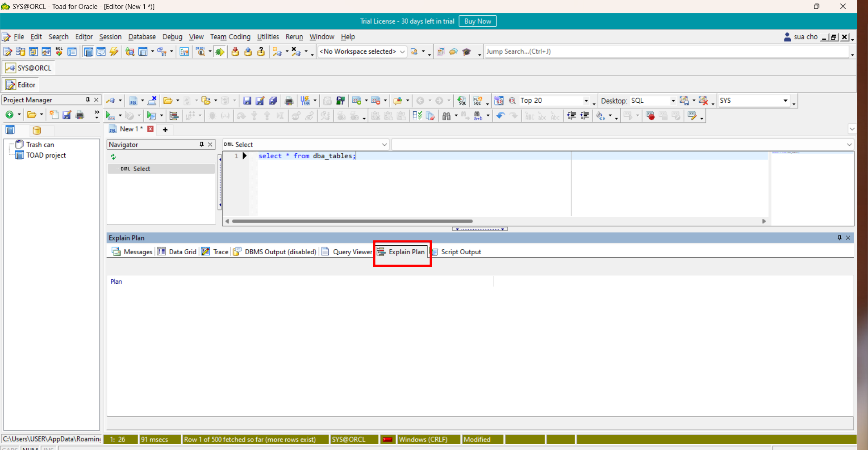Click the Execute as script icon

[152, 116]
